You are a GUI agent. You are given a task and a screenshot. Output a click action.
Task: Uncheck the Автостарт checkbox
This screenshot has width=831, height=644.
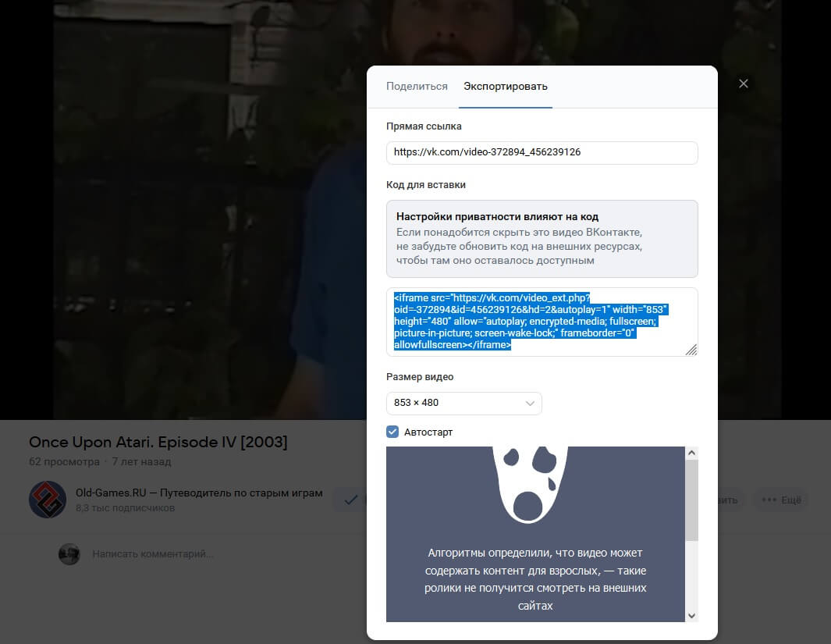(392, 432)
